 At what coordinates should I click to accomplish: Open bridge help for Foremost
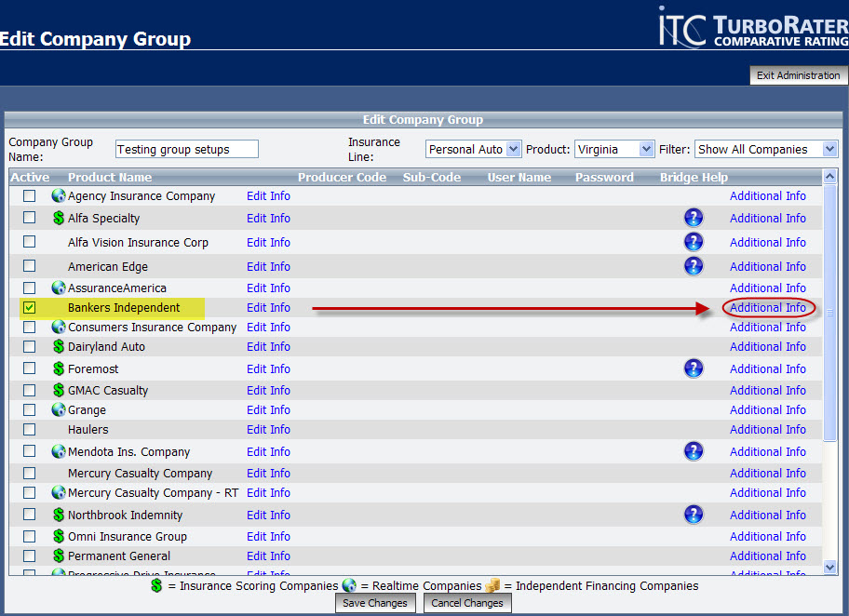(694, 368)
